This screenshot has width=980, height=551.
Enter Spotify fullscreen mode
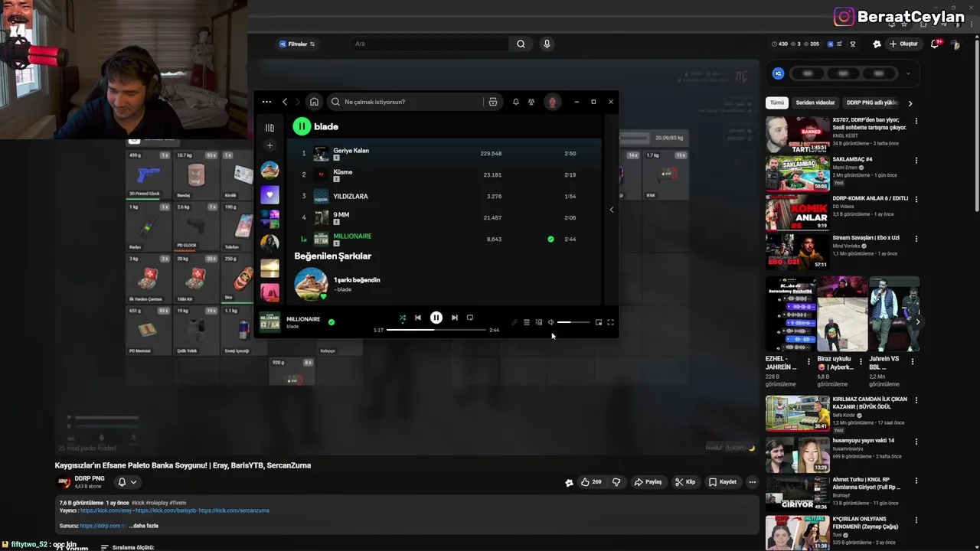(610, 322)
